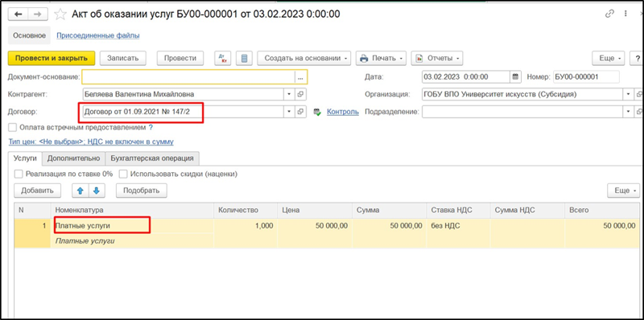Show the Дт/Кт document postings
This screenshot has height=320, width=644.
point(223,58)
